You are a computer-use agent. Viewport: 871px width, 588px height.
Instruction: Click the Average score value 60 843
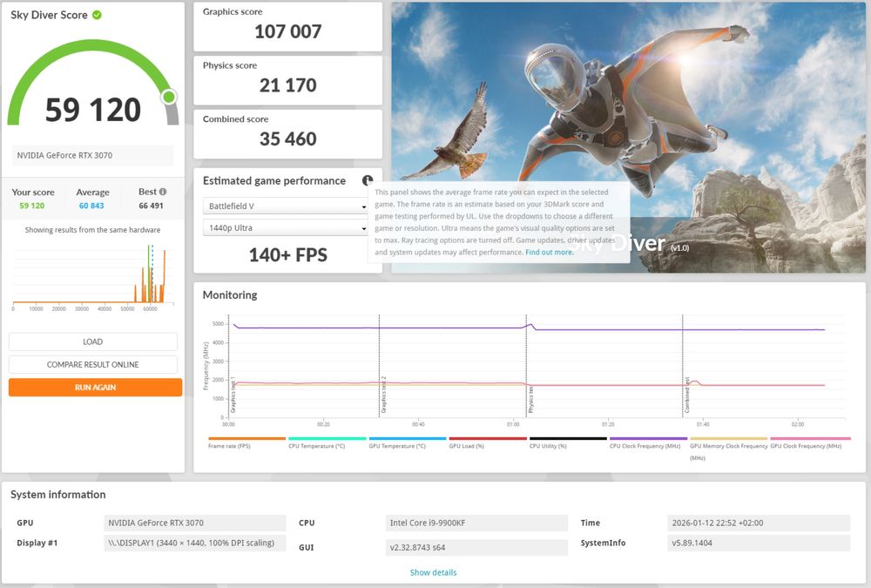click(x=91, y=206)
